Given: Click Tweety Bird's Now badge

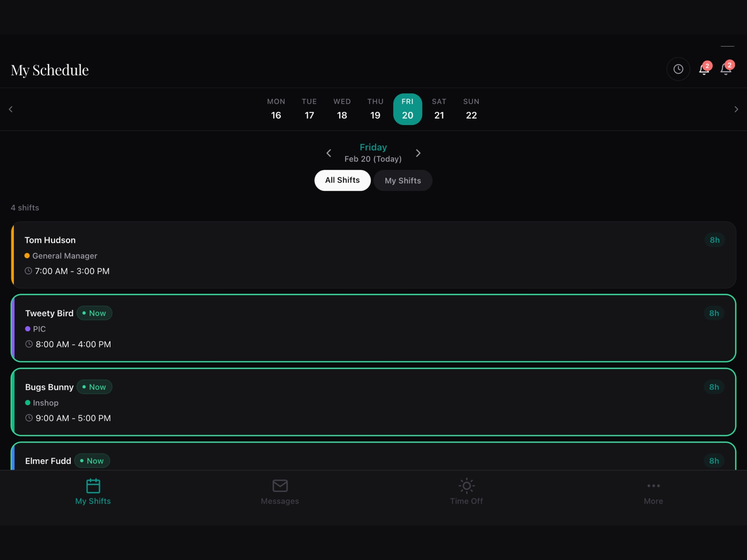Looking at the screenshot, I should [x=94, y=313].
